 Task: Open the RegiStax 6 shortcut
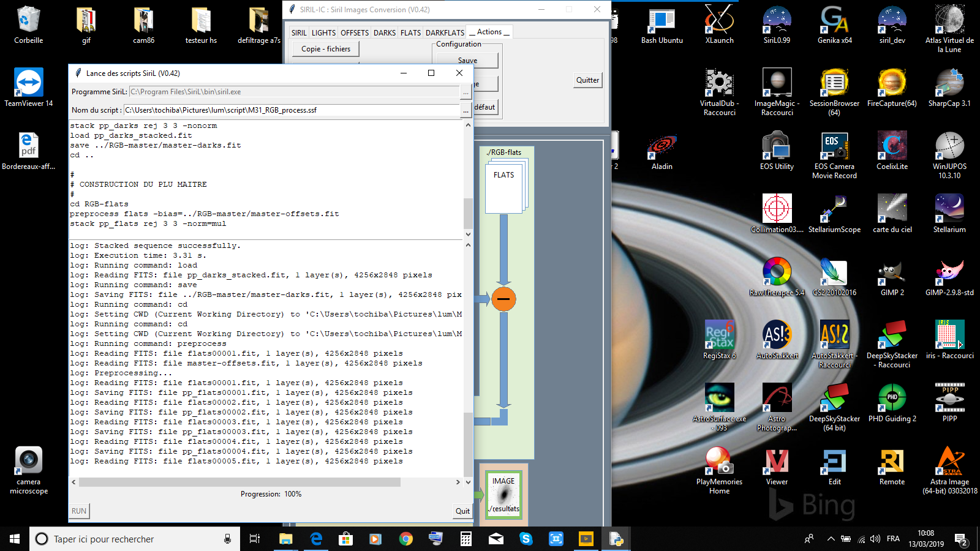tap(719, 340)
